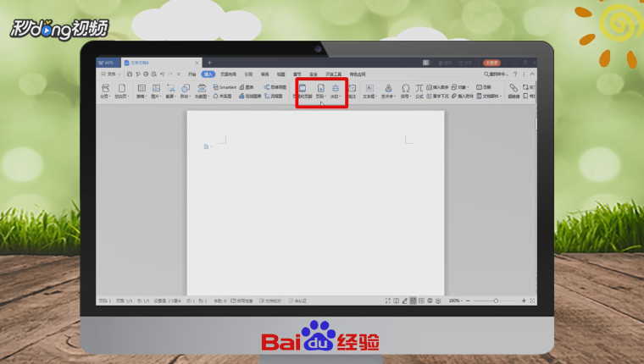
Task: Switch to web layout view globe icon
Action: (430, 301)
